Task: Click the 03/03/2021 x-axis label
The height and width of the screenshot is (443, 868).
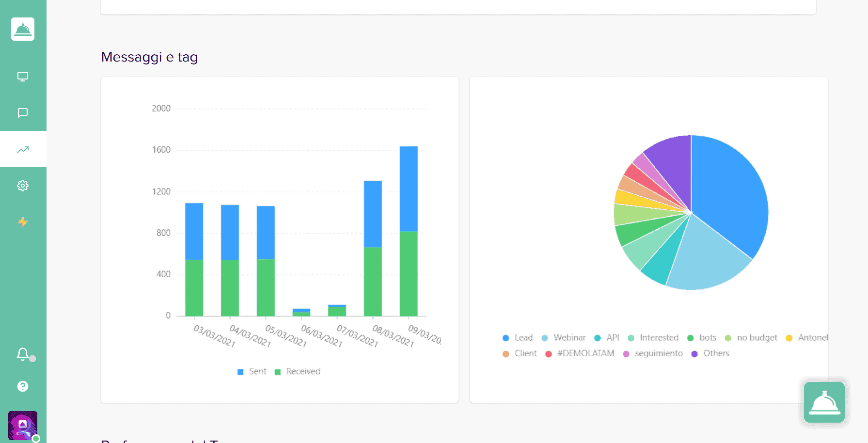Action: [x=214, y=336]
